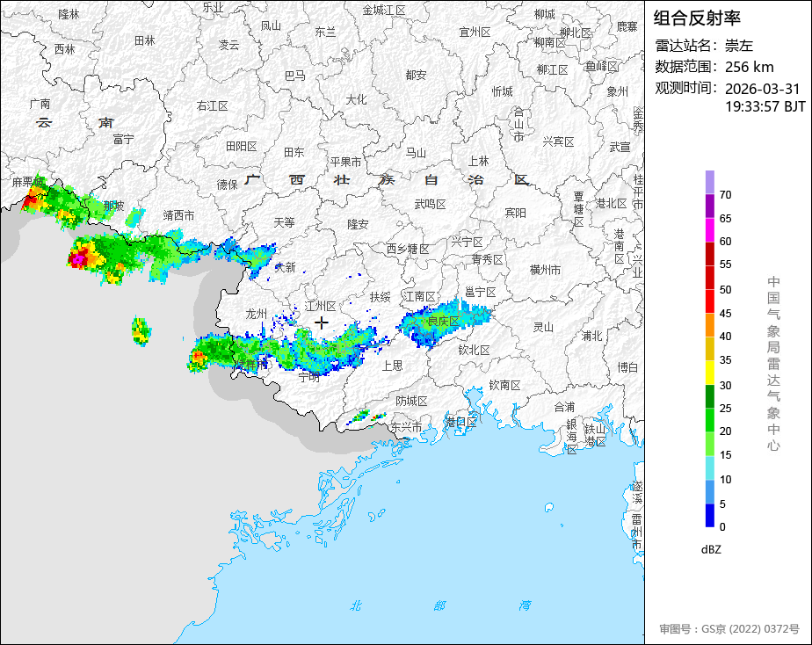Click the 隆安 county label
The height and width of the screenshot is (645, 812).
point(358,224)
